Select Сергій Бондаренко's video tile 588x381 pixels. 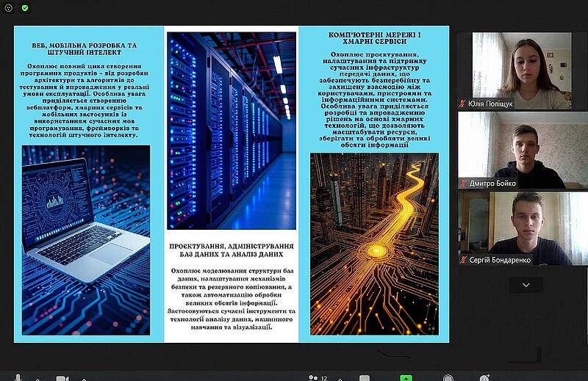point(522,228)
